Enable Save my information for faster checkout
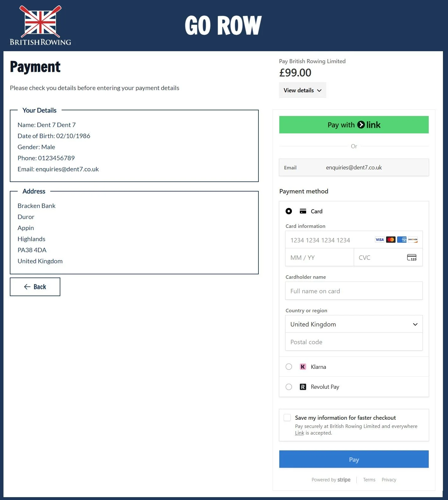This screenshot has width=448, height=500. pyautogui.click(x=287, y=417)
